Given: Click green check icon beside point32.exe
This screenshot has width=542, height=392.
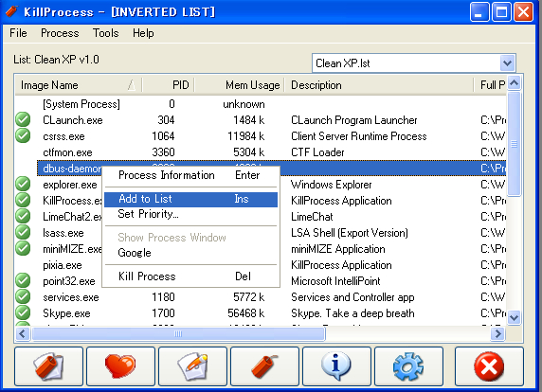Looking at the screenshot, I should [23, 281].
